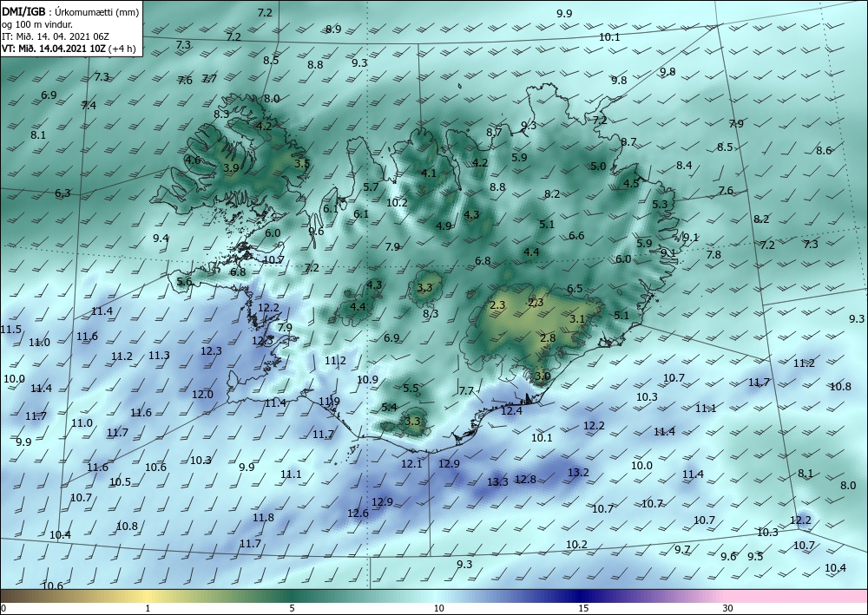This screenshot has height=615, width=868.
Task: Click the map value "8.4"
Action: tap(684, 165)
